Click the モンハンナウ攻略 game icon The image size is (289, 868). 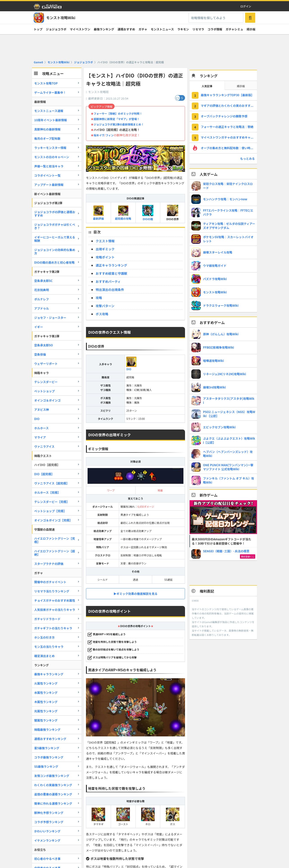click(196, 199)
